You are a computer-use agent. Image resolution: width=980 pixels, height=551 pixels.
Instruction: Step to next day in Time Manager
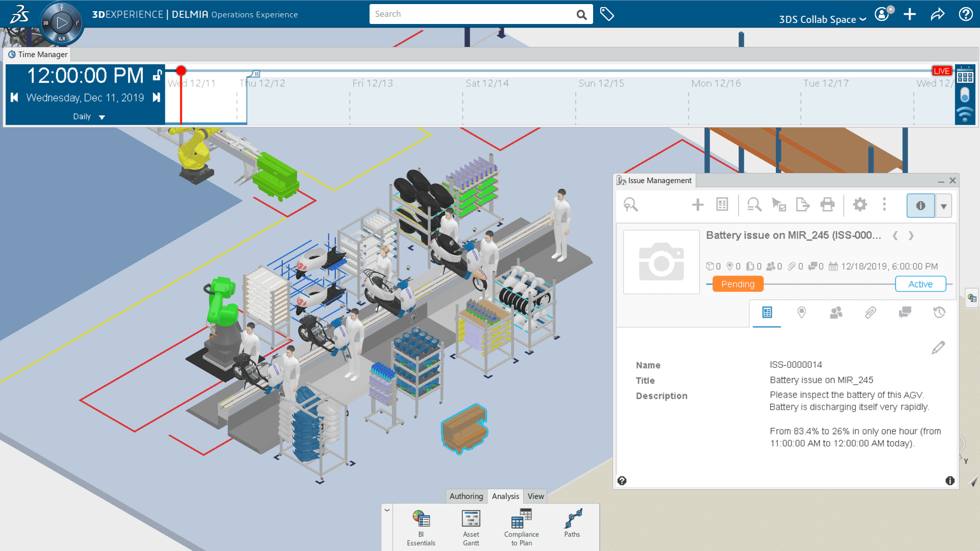[156, 97]
